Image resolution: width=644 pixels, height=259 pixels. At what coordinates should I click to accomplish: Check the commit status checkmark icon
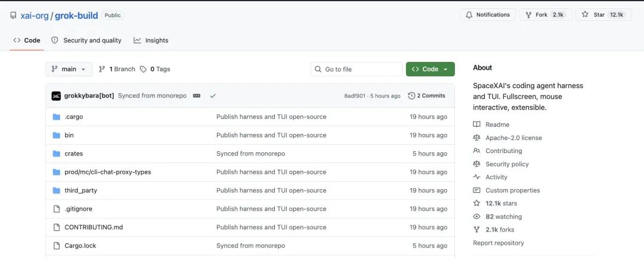coord(213,96)
